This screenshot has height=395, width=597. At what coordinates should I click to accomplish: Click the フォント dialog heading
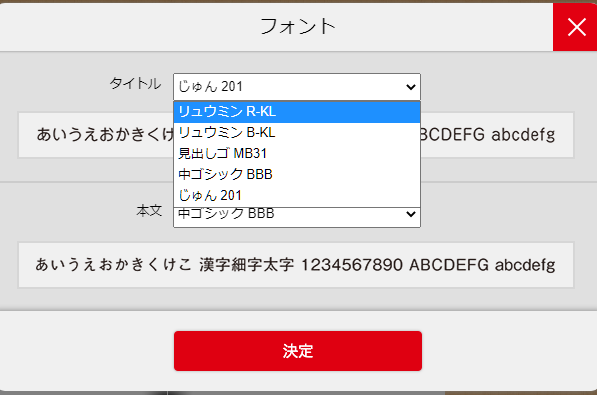(x=298, y=27)
